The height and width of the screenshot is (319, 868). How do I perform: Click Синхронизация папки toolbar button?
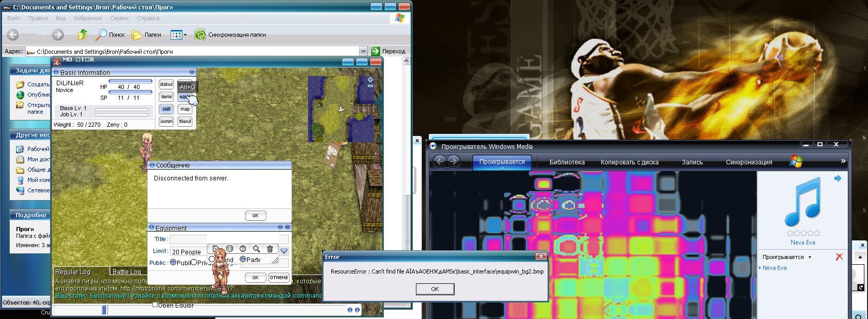click(x=230, y=35)
